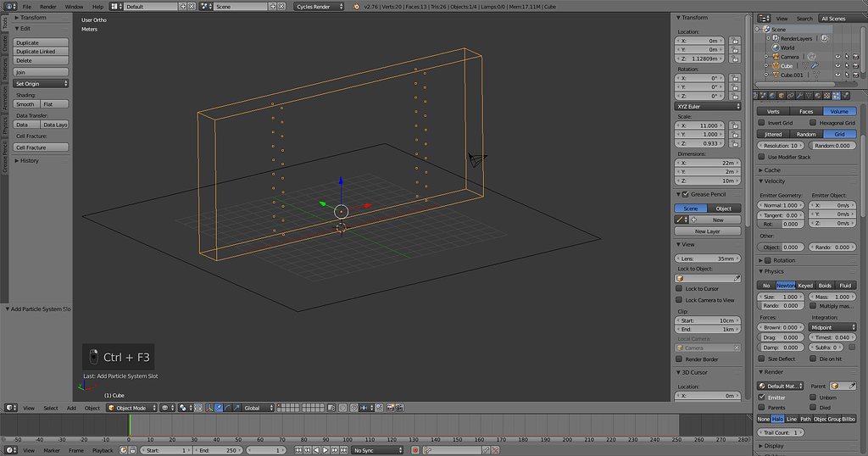Open the Set Origin dropdown

tap(41, 84)
